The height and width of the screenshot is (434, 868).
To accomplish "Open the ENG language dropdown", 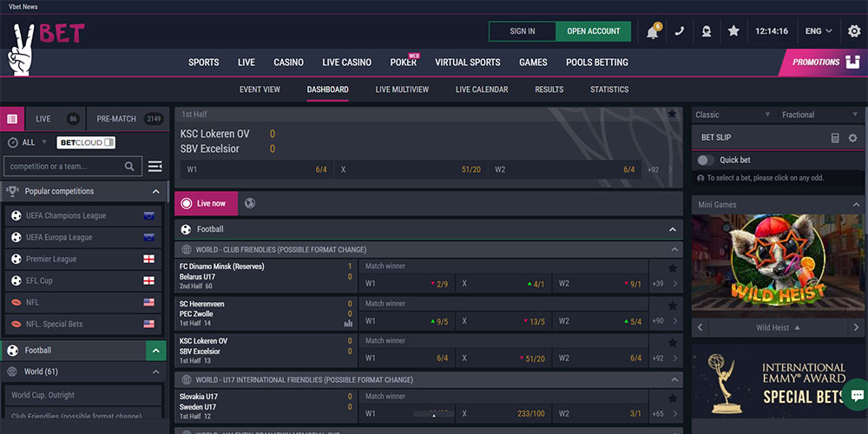I will tap(818, 31).
